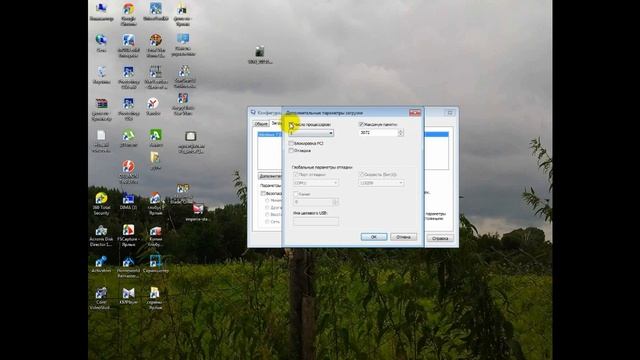Switch to the Общие tab

coord(261,123)
